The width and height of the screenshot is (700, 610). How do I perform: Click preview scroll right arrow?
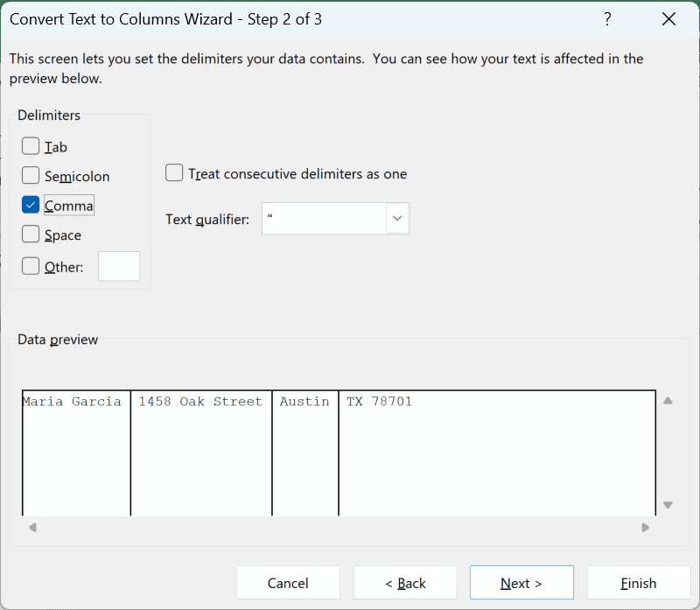(646, 528)
